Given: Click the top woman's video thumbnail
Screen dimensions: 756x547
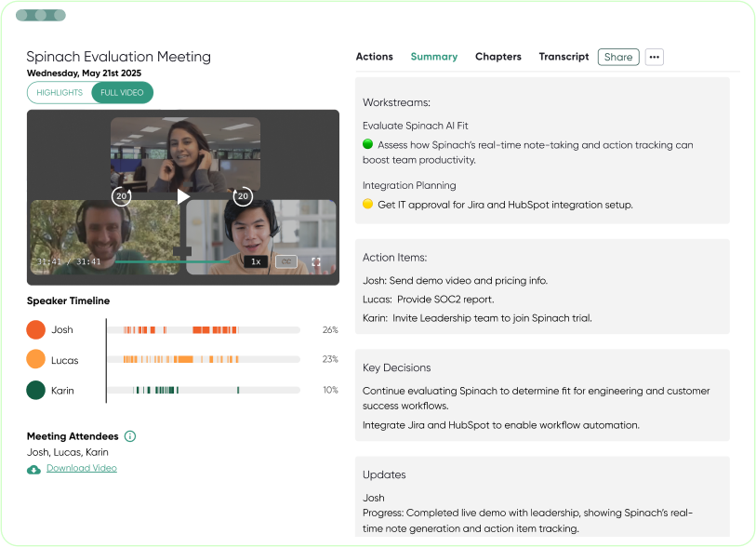Looking at the screenshot, I should (186, 154).
